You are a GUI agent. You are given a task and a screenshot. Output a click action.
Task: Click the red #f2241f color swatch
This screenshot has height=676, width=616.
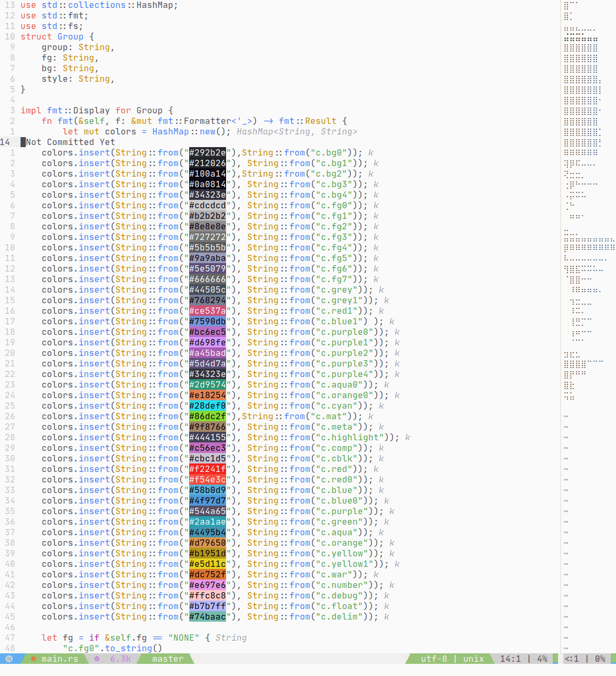tap(208, 469)
